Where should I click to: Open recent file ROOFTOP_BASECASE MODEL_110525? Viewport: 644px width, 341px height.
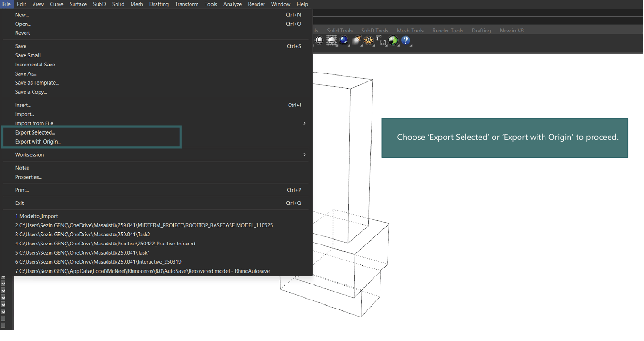pyautogui.click(x=144, y=225)
